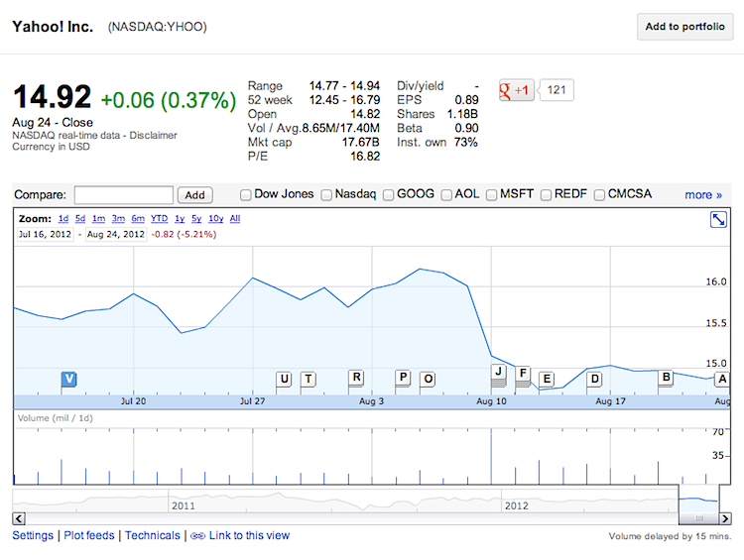
Task: Click the EPS value 0.89
Action: coord(466,99)
